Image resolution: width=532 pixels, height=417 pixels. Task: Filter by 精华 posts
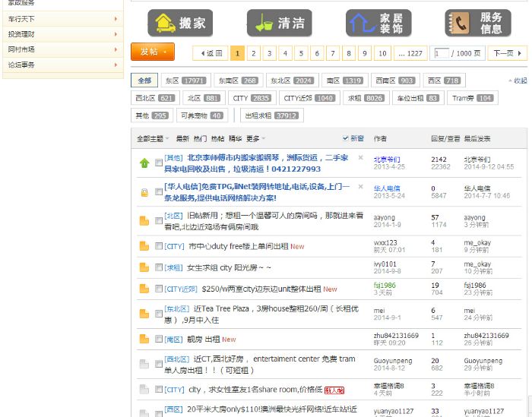click(x=235, y=139)
